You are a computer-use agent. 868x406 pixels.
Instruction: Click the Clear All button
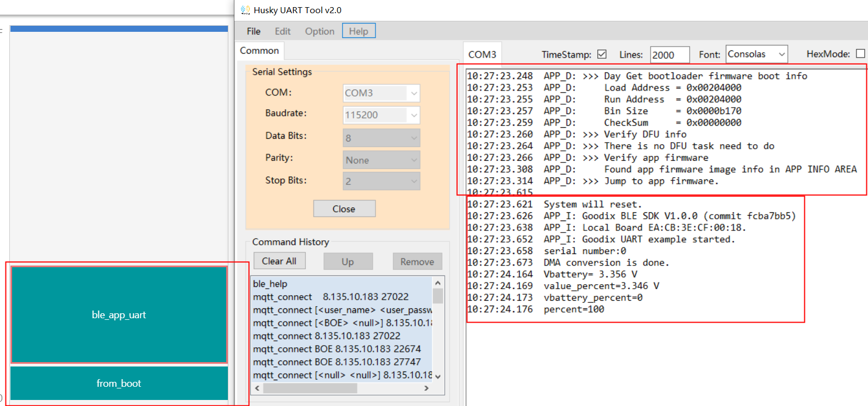279,261
